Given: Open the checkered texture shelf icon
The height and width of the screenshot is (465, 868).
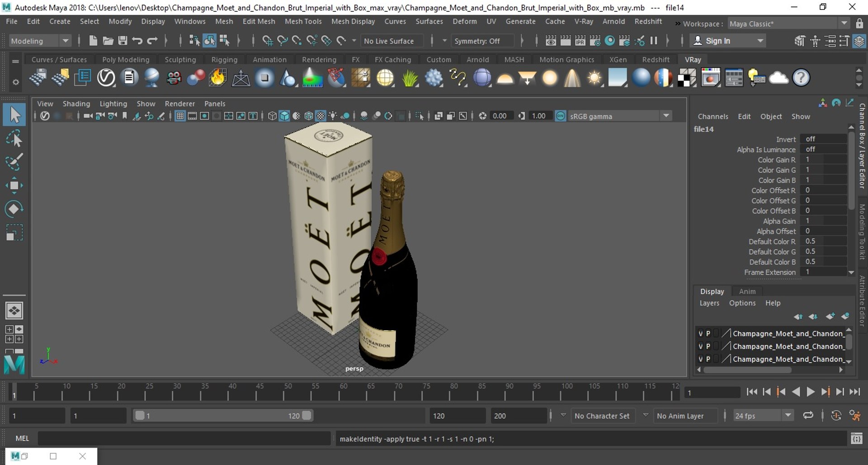Looking at the screenshot, I should coord(687,78).
